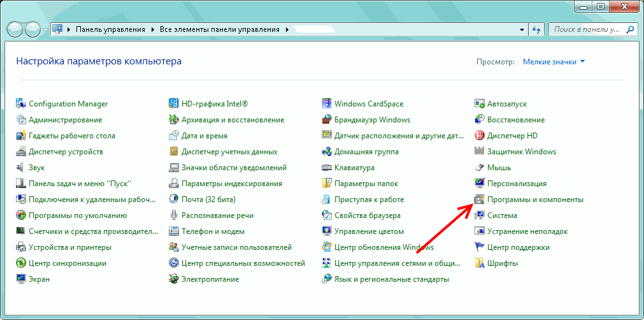Viewport: 644px width, 320px height.
Task: Open the Защитник Windows icon
Action: click(480, 152)
